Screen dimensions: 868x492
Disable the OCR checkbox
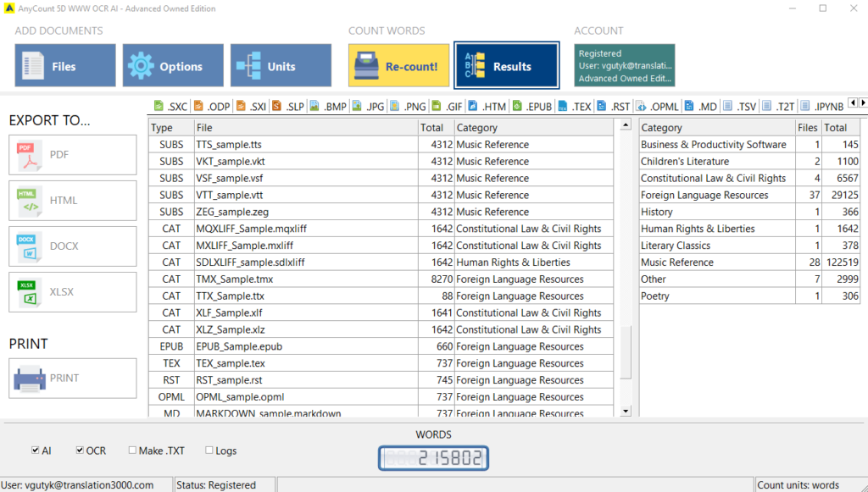pos(80,451)
